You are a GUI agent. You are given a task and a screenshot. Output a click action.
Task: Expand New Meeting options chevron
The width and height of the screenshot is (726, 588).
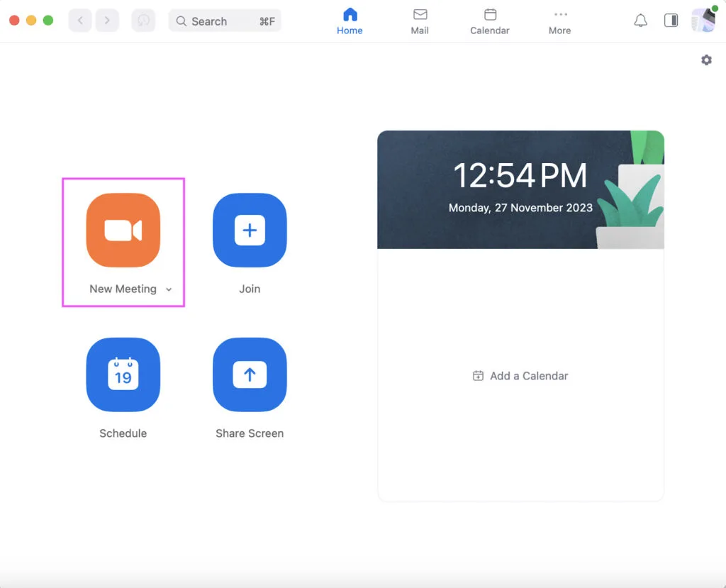[169, 289]
